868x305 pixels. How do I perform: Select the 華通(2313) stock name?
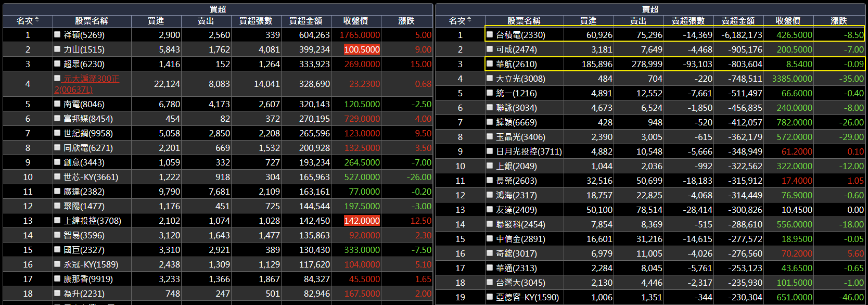(x=516, y=268)
